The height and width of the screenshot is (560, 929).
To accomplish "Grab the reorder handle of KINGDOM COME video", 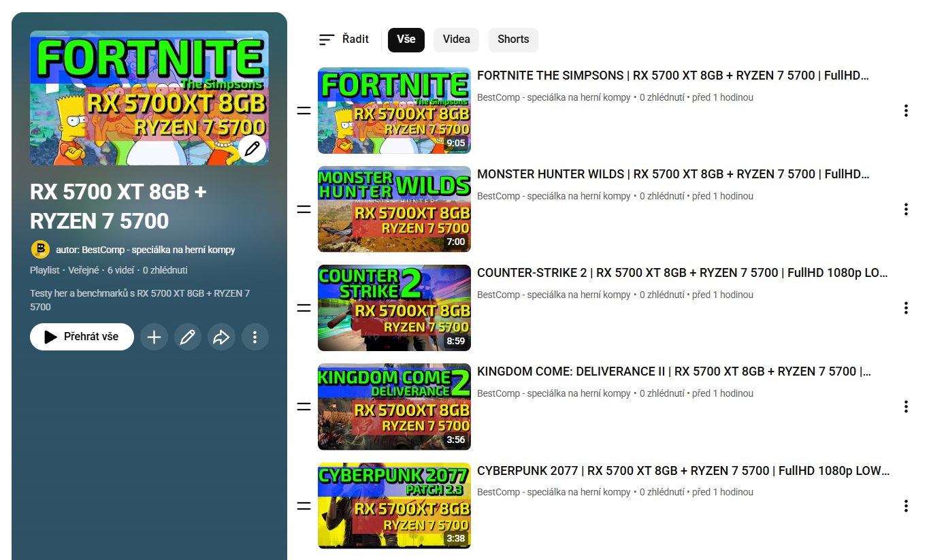I will (304, 406).
